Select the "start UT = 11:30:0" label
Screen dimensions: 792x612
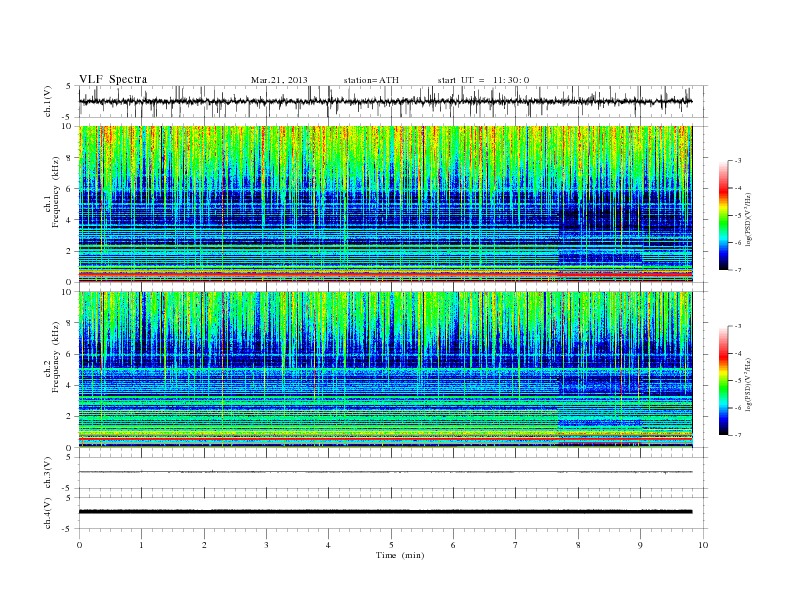(x=483, y=80)
